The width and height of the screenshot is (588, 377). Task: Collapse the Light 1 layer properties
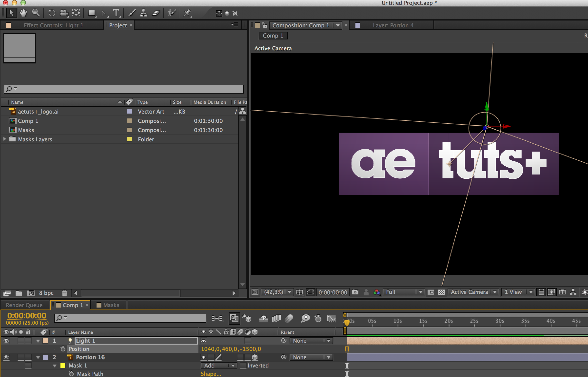(x=38, y=341)
